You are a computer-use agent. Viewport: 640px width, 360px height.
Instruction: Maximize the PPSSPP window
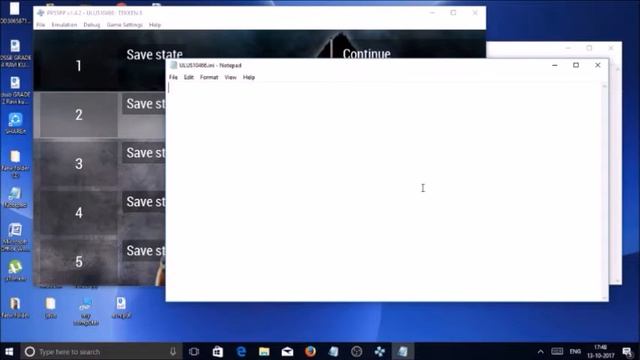[453, 13]
